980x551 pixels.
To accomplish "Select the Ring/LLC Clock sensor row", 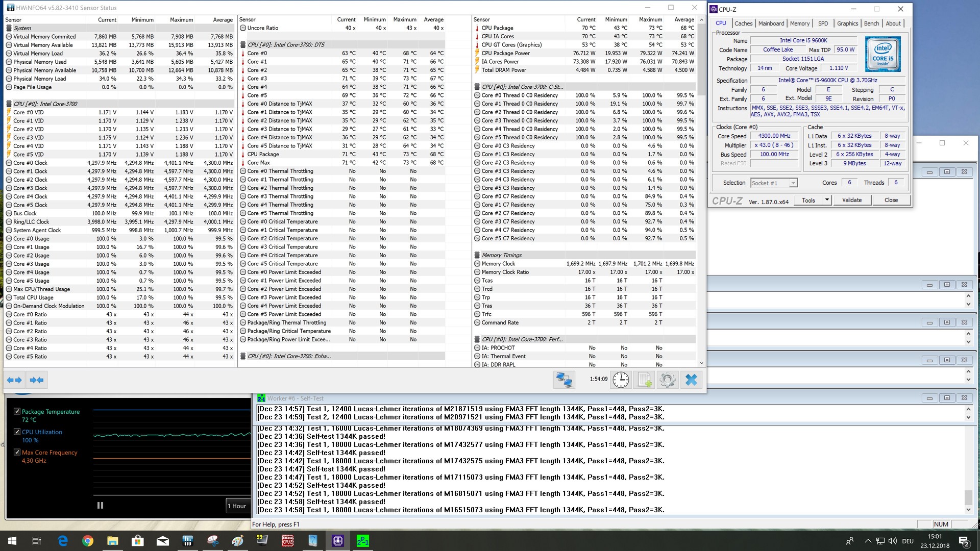I will [x=120, y=222].
